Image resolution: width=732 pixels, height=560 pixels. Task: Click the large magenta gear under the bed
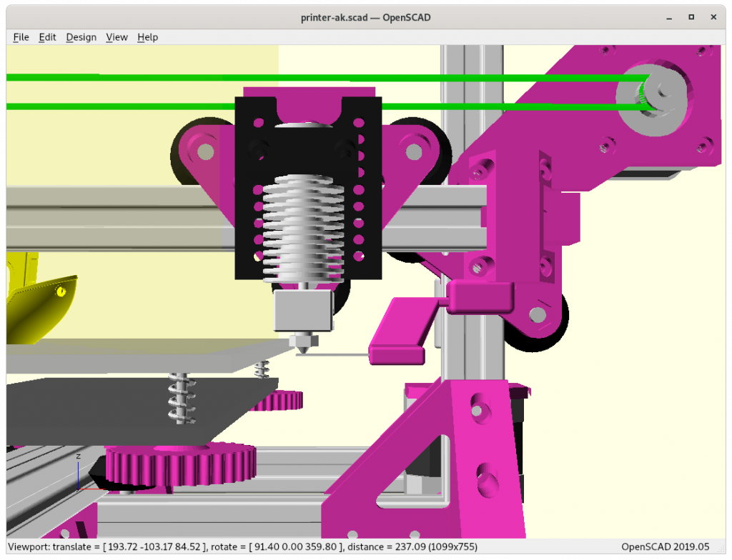click(181, 464)
